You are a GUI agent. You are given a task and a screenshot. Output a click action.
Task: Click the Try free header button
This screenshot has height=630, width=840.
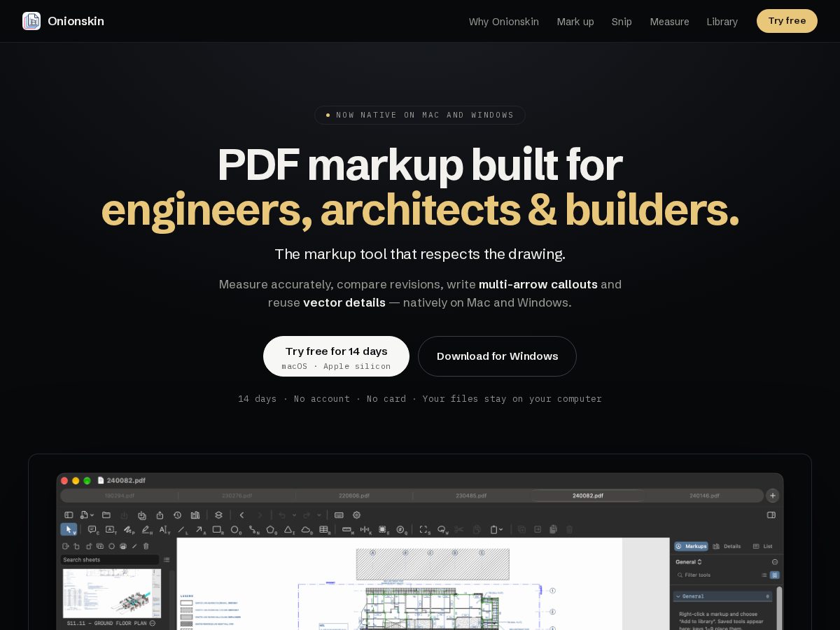tap(787, 21)
